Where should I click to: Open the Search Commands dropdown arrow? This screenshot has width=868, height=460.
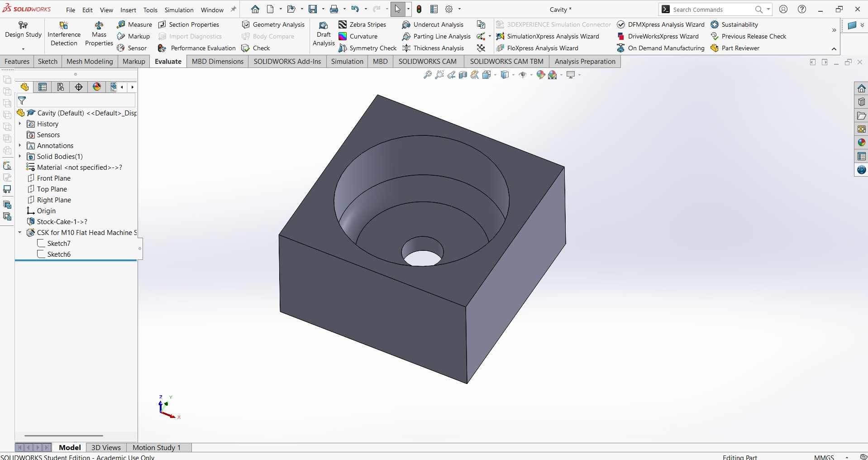(x=768, y=9)
